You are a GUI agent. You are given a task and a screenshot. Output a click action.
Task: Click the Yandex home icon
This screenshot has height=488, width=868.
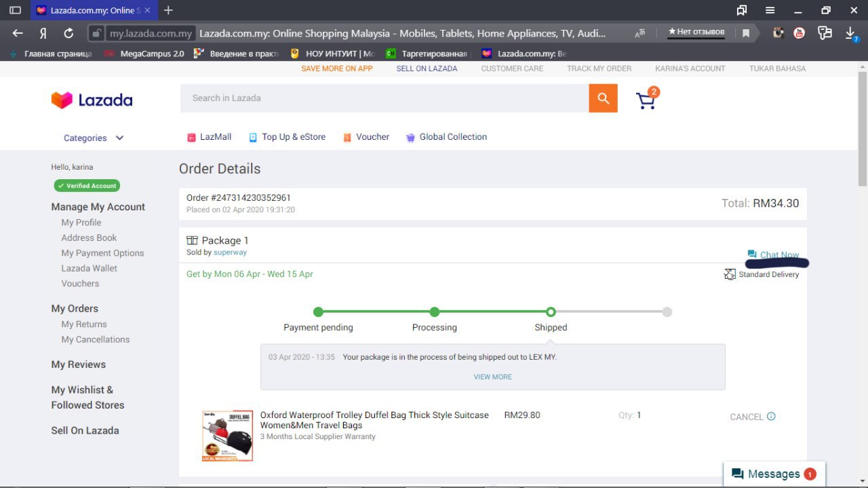(x=43, y=33)
